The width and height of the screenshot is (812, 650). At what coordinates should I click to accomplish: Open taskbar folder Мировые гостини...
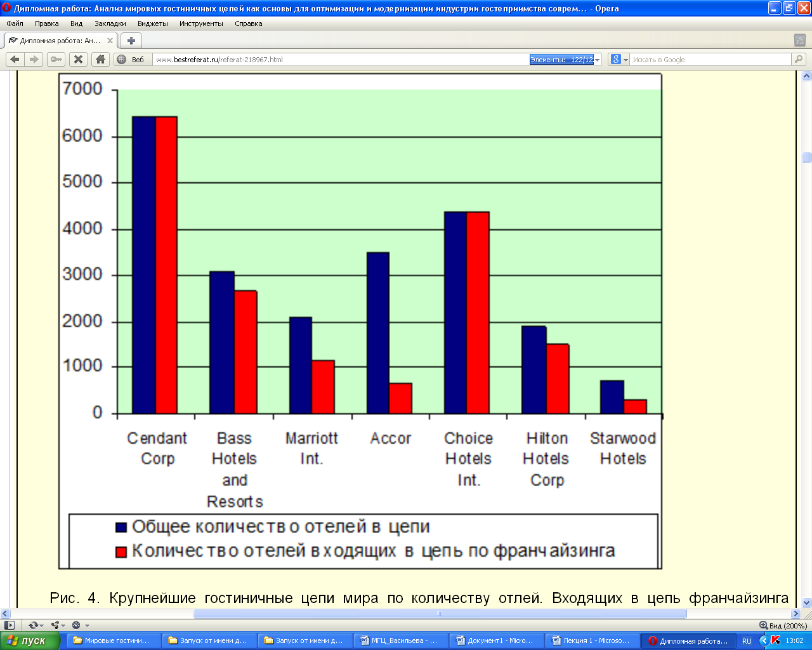point(113,640)
